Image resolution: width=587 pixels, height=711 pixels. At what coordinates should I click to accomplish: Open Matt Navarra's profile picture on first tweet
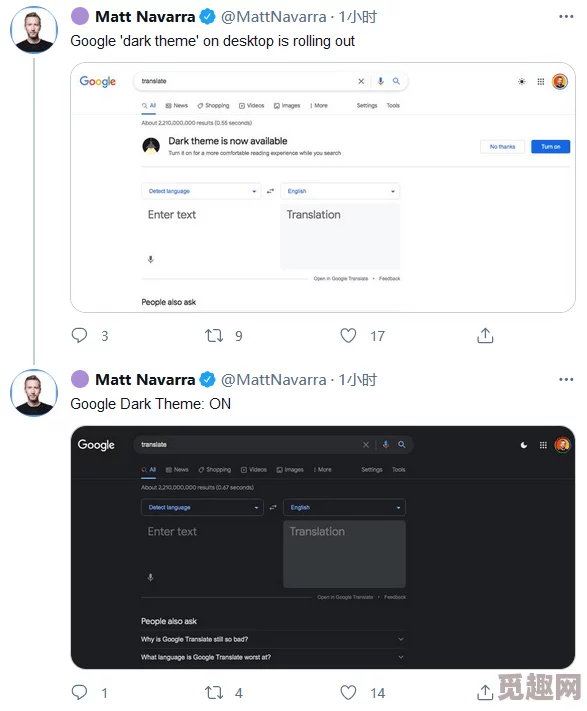click(x=34, y=30)
